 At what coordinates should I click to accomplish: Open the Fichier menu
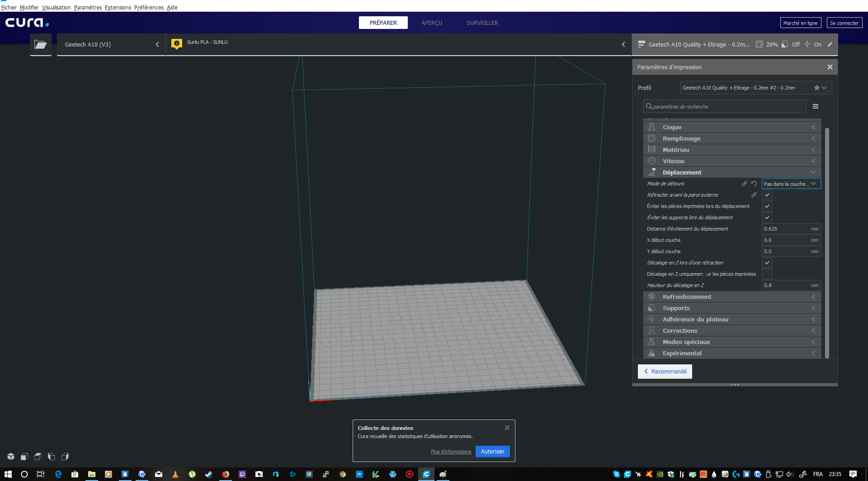coord(9,7)
